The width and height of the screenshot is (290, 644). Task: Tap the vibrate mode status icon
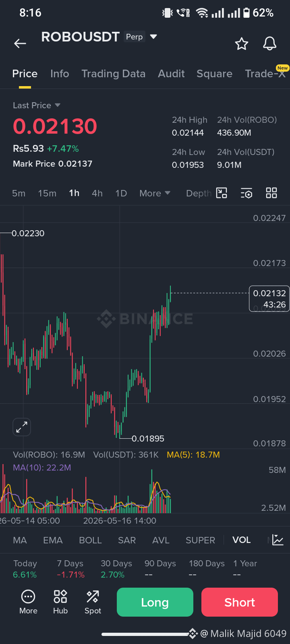[x=167, y=13]
